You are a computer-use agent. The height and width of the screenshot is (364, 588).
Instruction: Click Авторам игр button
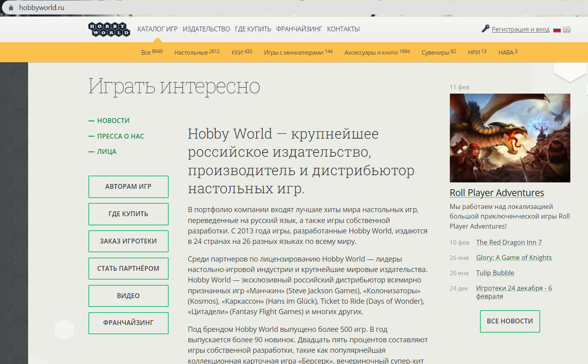tap(129, 187)
